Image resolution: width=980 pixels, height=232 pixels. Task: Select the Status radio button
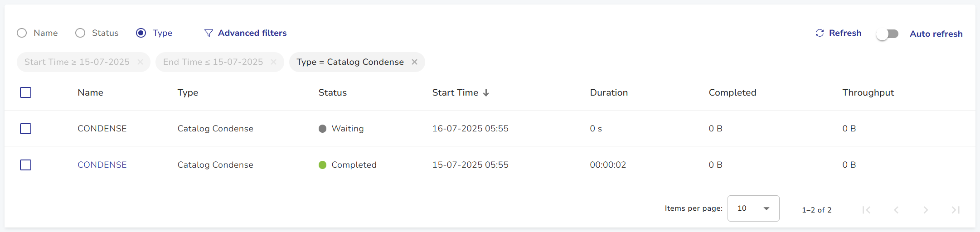tap(80, 33)
